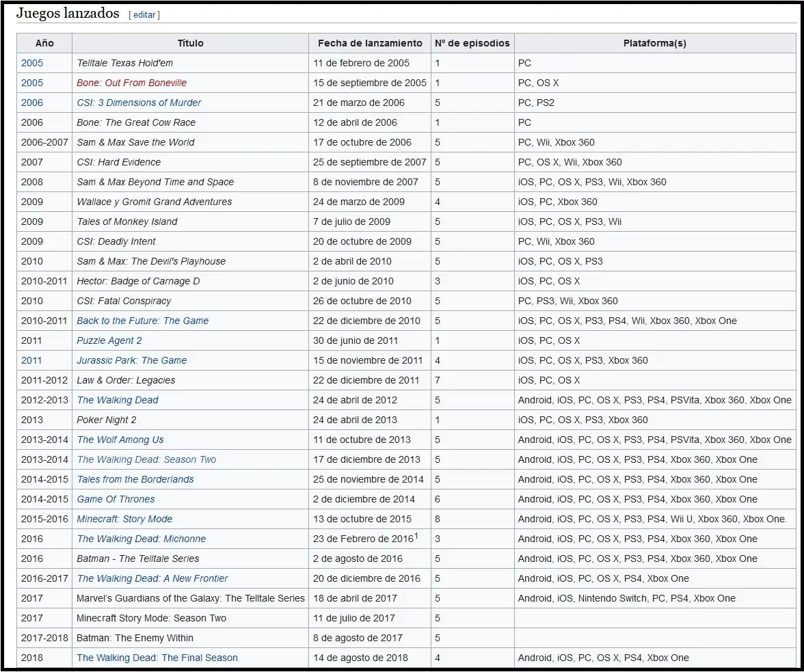804x672 pixels.
Task: Select 'Wallace y Gromit Grand Adventures' cell
Action: click(190, 202)
